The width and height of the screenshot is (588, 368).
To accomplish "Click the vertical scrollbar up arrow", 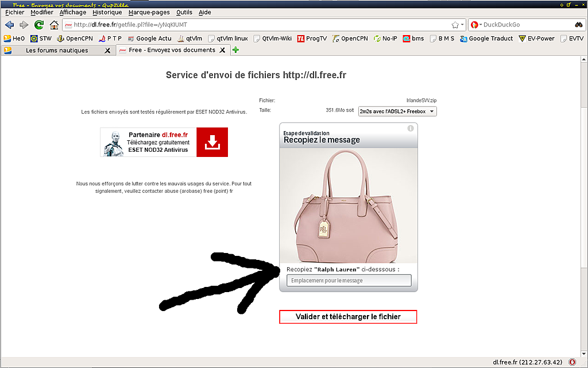I will pos(584,59).
